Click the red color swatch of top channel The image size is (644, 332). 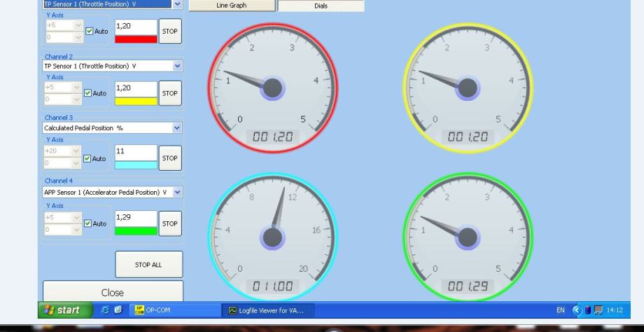pyautogui.click(x=136, y=39)
